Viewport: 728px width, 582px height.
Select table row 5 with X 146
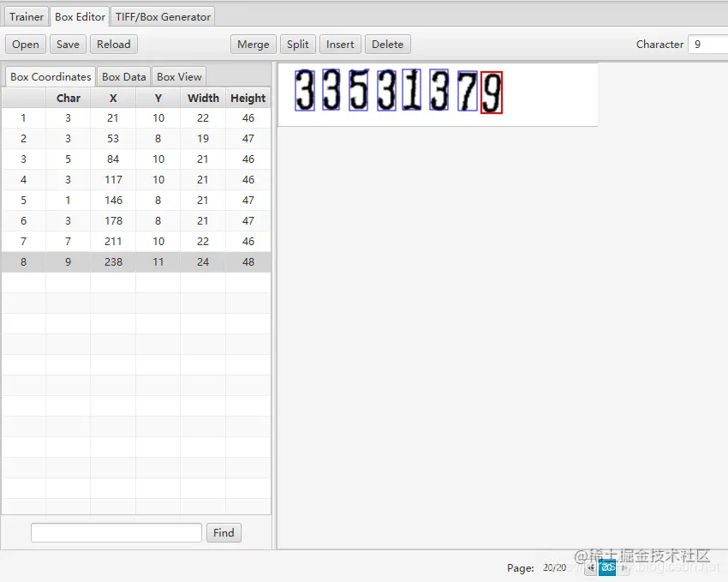(x=136, y=201)
